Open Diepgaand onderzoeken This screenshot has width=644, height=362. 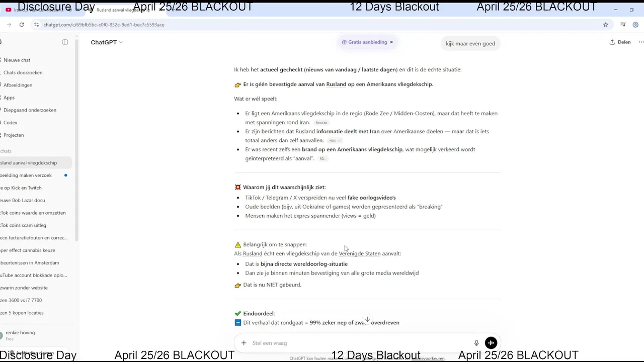30,110
